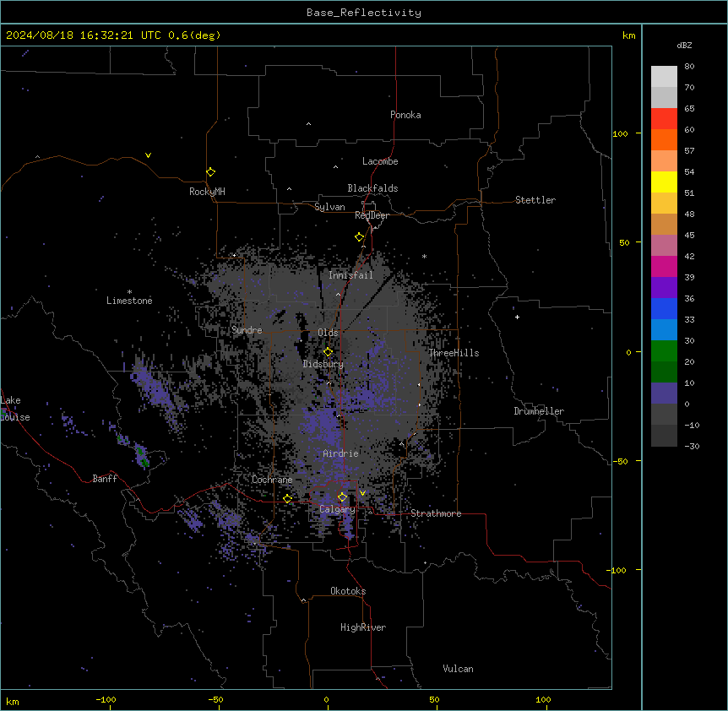Click the asterisk marker east of Innisfail

424,256
